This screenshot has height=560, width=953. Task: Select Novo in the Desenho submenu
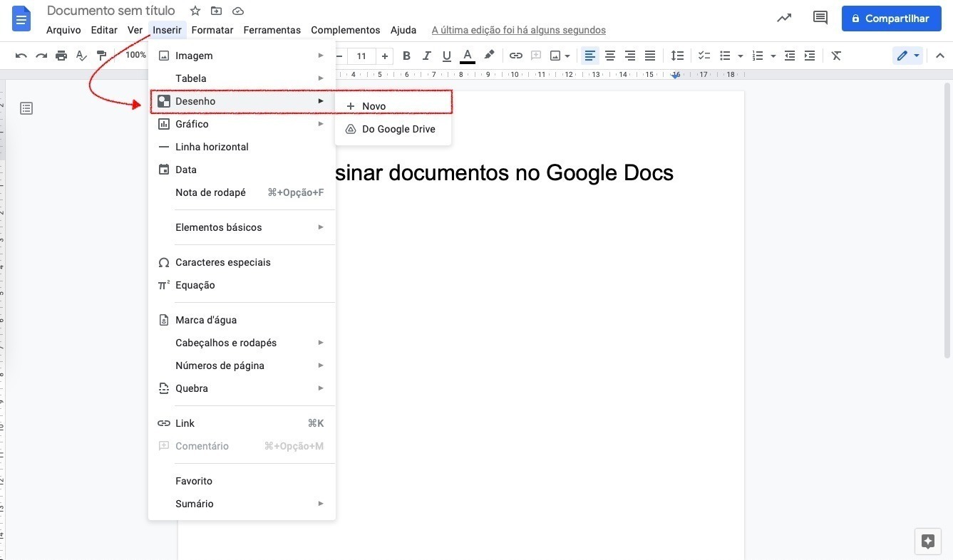[x=393, y=106]
